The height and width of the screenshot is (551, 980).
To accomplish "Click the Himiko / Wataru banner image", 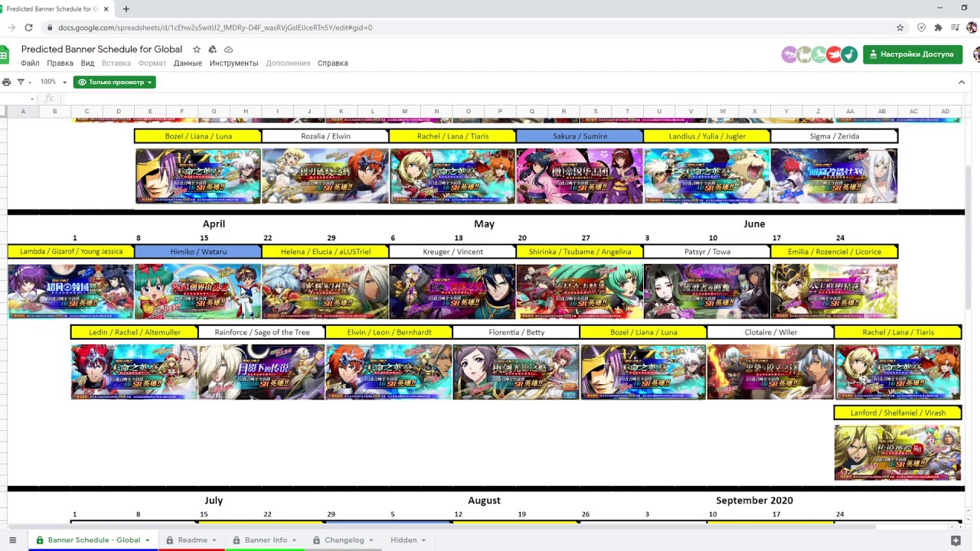I will tap(198, 292).
